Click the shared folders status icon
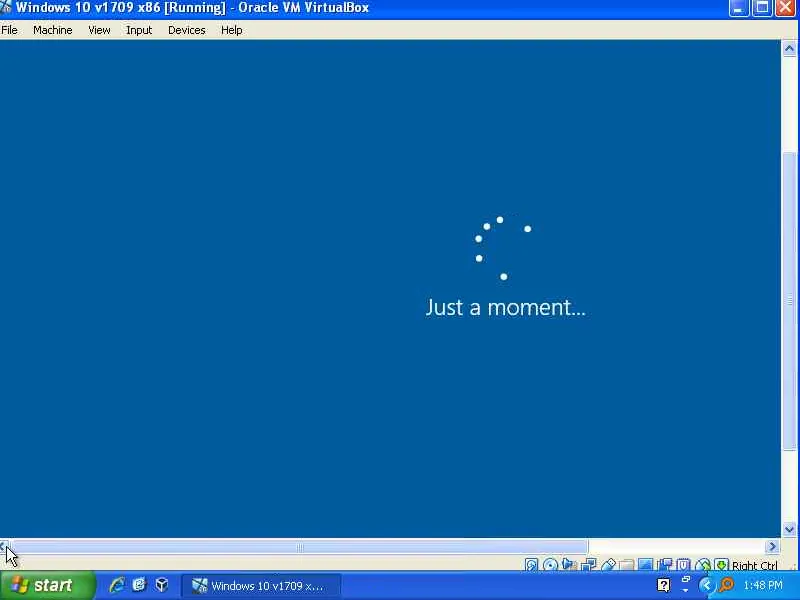The image size is (800, 600). pos(627,565)
